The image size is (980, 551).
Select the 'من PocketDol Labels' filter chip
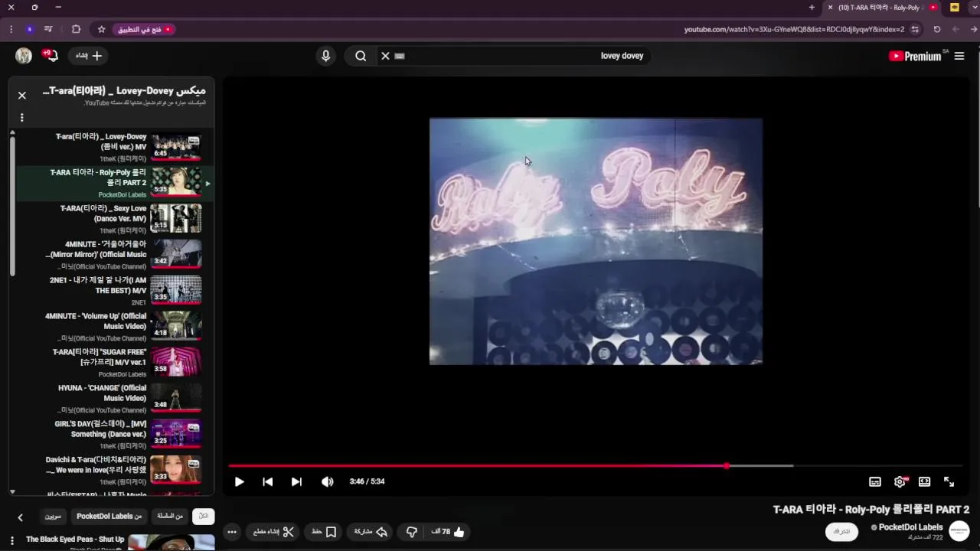[109, 517]
